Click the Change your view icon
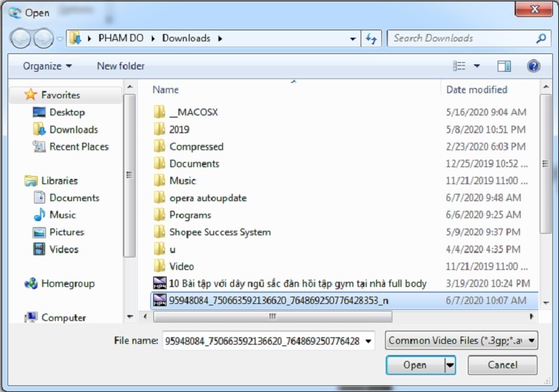Screen dimensions: 559x392 [x=459, y=66]
